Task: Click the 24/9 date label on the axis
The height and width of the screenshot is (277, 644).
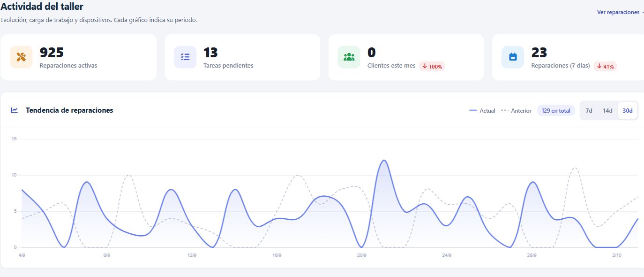Action: coord(447,255)
